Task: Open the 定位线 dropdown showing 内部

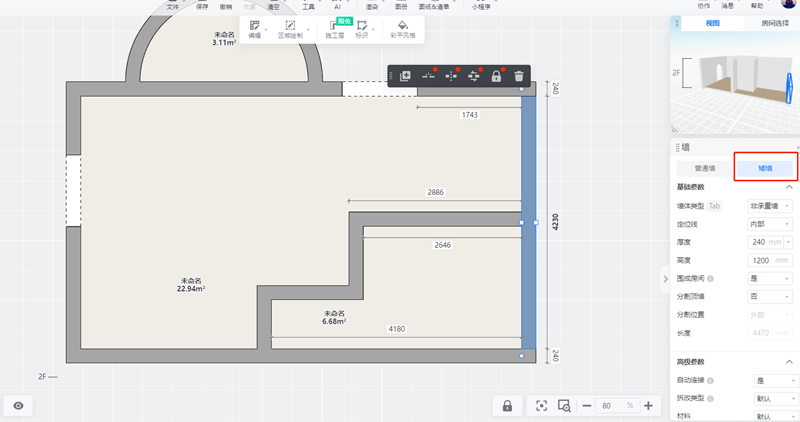Action: tap(770, 224)
